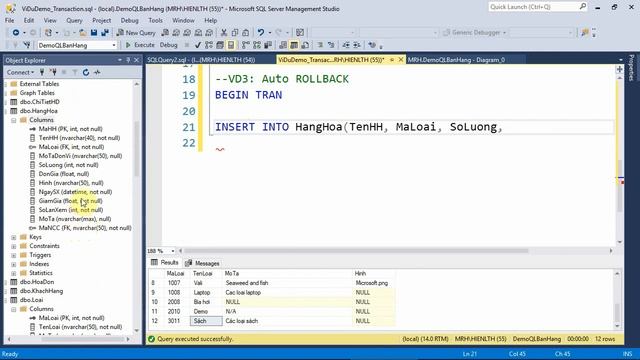Collapse the dbo.HangHoa Columns folder
Image resolution: width=640 pixels, height=360 pixels.
point(13,120)
